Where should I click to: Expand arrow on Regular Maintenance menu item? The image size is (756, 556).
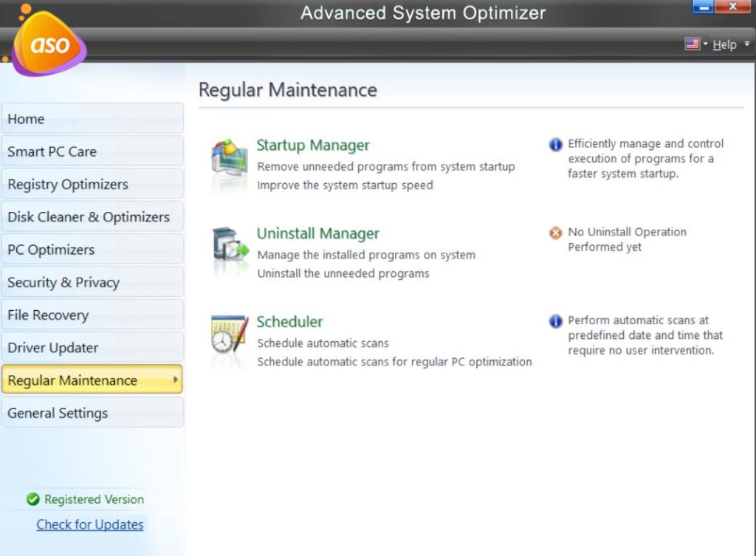[176, 380]
